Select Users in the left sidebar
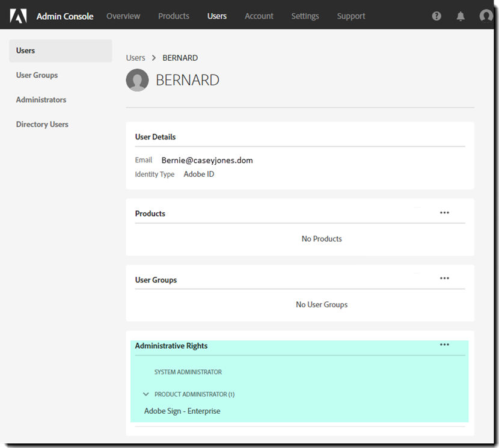Screen dimensions: 499x448 point(61,51)
